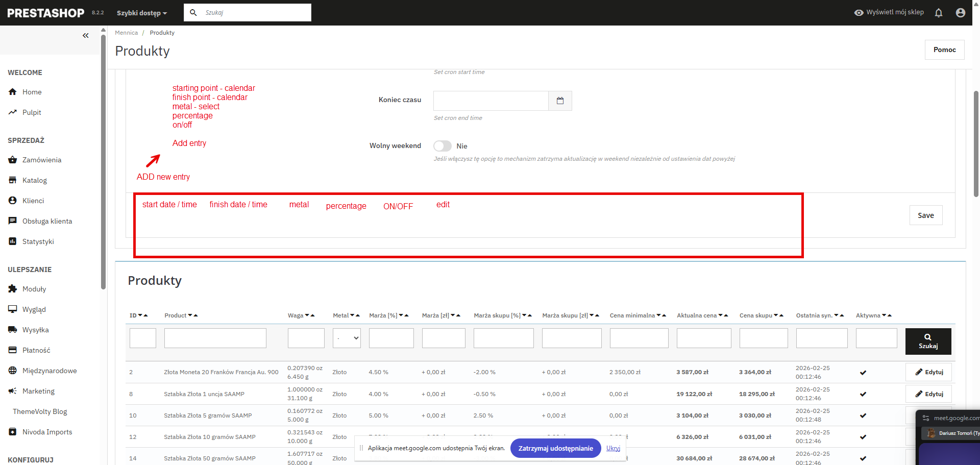Click the Statystyki chart icon
The height and width of the screenshot is (465, 980).
click(x=13, y=241)
